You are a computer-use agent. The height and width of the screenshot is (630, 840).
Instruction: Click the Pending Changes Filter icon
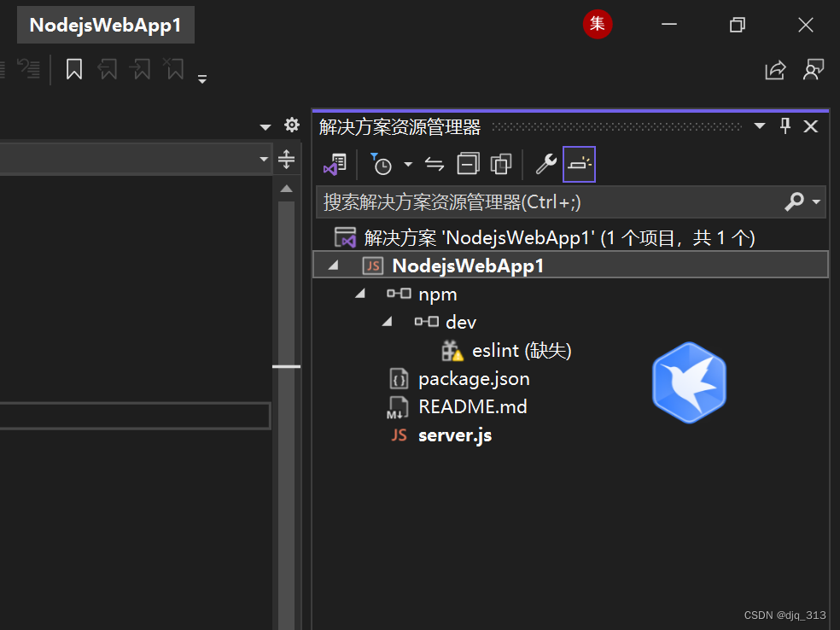[382, 164]
